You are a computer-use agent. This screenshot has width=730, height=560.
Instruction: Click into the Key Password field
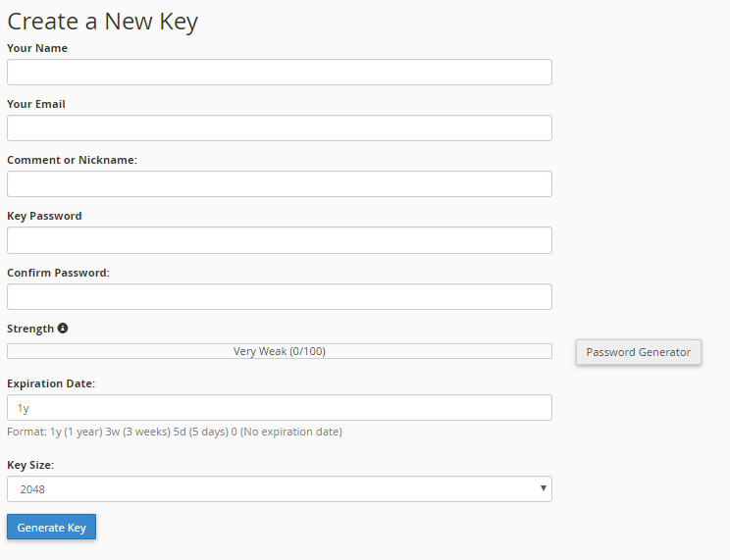pos(280,240)
